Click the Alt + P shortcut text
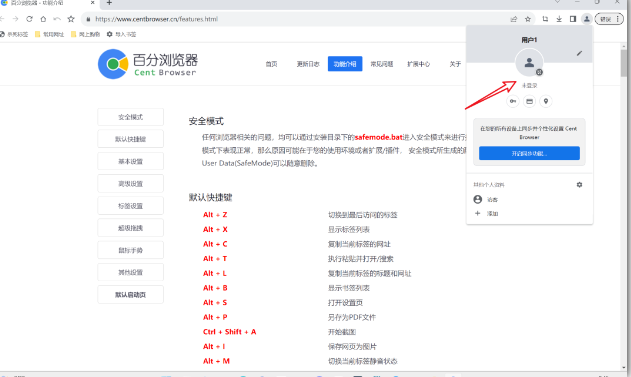The height and width of the screenshot is (377, 631). click(215, 317)
